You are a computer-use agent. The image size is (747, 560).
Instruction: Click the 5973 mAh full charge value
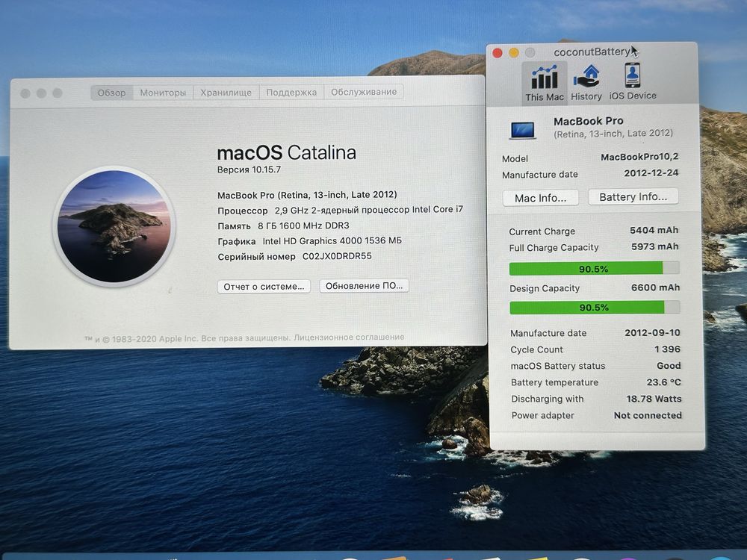(x=654, y=246)
